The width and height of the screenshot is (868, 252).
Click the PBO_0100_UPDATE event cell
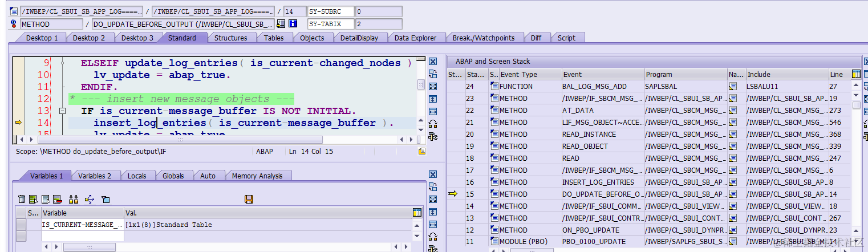603,242
